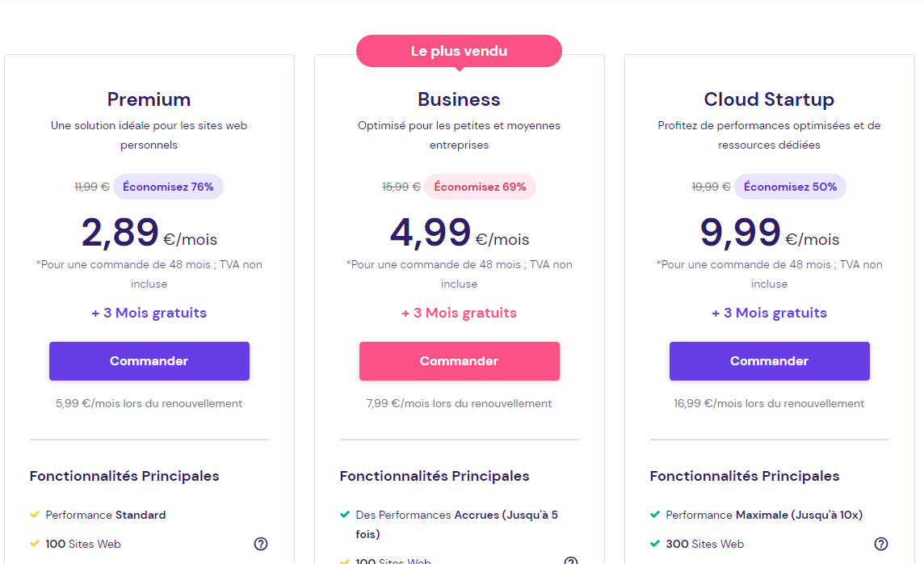Click the Économisez 69% pink badge
This screenshot has width=924, height=564.
480,187
